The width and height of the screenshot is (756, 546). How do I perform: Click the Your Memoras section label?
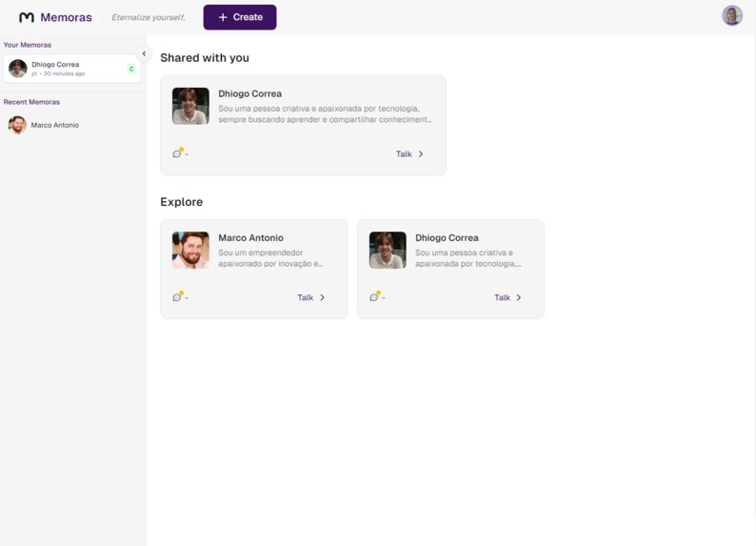28,45
